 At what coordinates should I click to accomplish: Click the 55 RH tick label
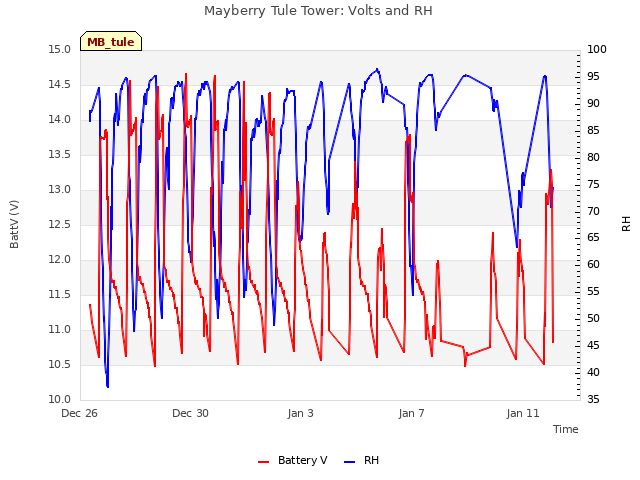coord(593,292)
